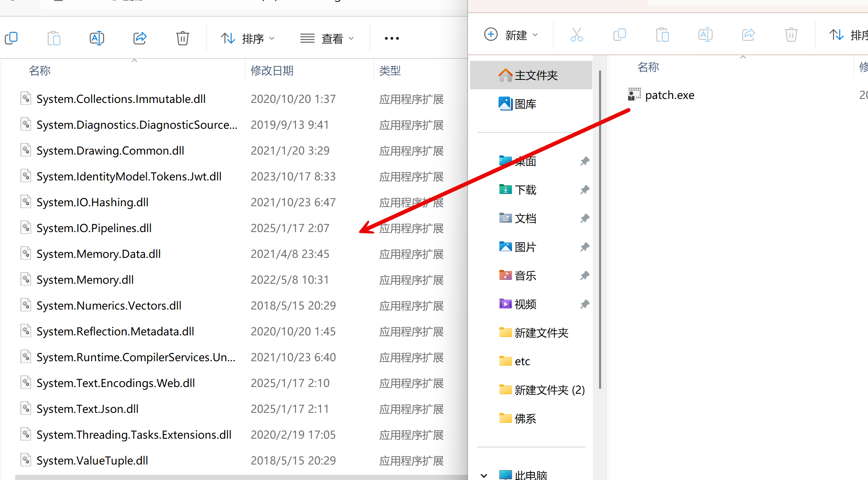Screen dimensions: 868x480
Task: Toggle the pin beside 视频 folder
Action: (584, 304)
